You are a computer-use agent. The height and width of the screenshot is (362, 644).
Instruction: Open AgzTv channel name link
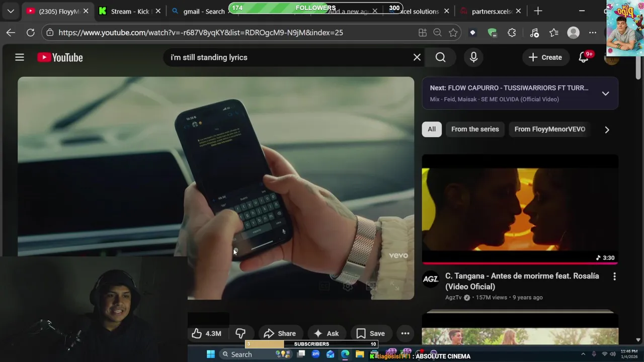453,298
